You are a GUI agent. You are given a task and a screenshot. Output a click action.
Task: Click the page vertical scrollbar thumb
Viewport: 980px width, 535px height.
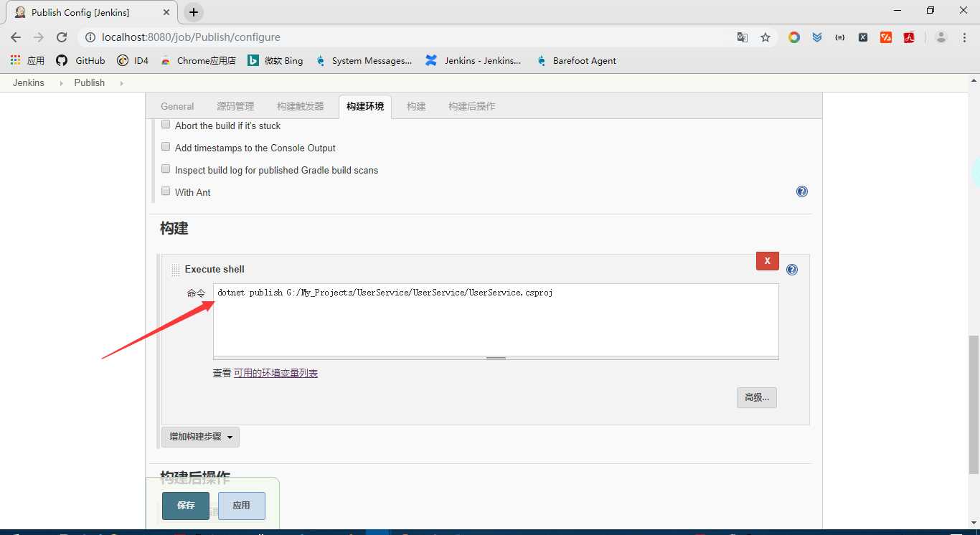[974, 404]
